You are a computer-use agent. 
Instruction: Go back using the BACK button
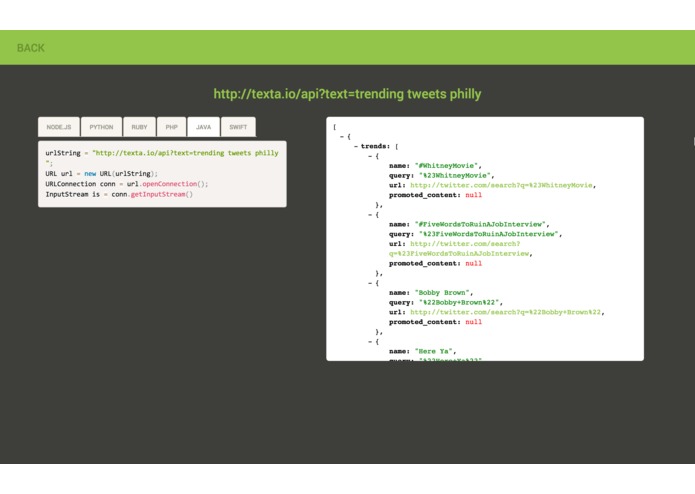click(x=31, y=48)
